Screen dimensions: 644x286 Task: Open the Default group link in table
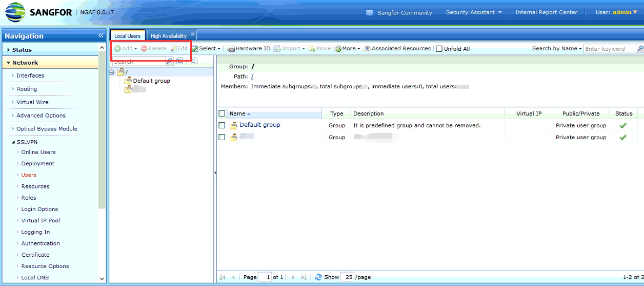(259, 125)
